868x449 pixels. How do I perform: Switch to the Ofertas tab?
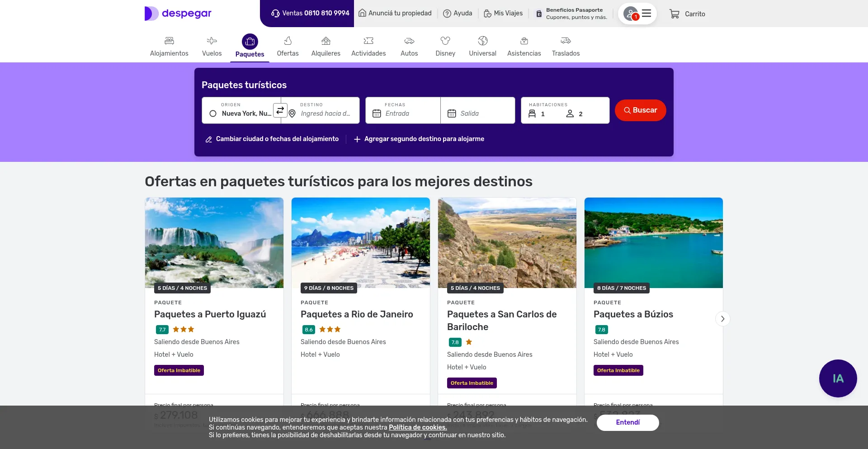click(288, 47)
